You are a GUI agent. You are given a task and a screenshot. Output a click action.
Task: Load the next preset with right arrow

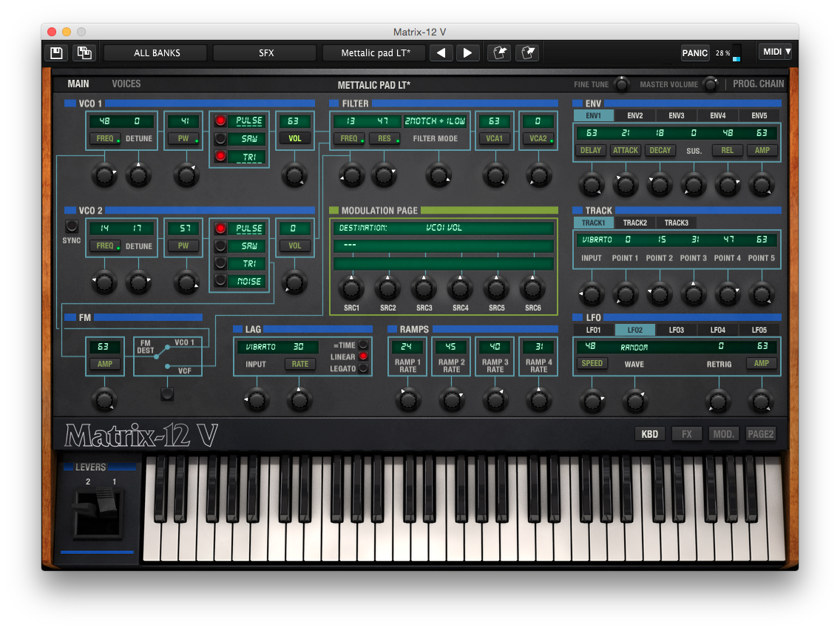click(x=467, y=52)
